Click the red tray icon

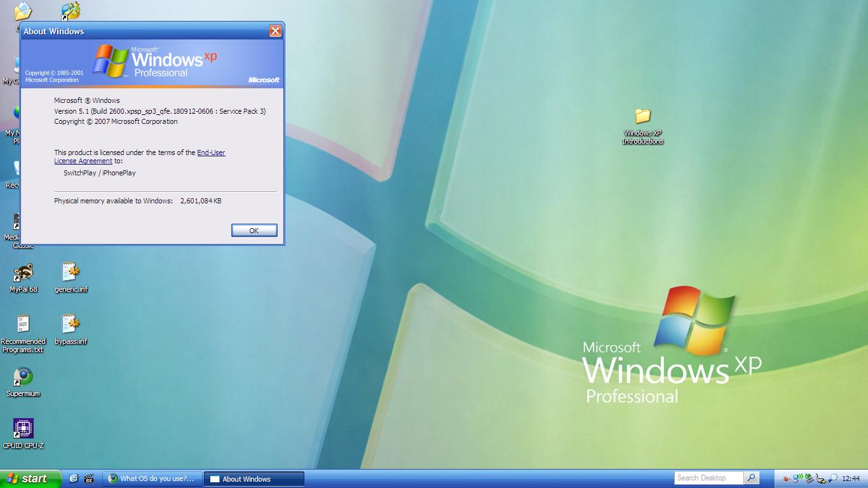coord(786,478)
